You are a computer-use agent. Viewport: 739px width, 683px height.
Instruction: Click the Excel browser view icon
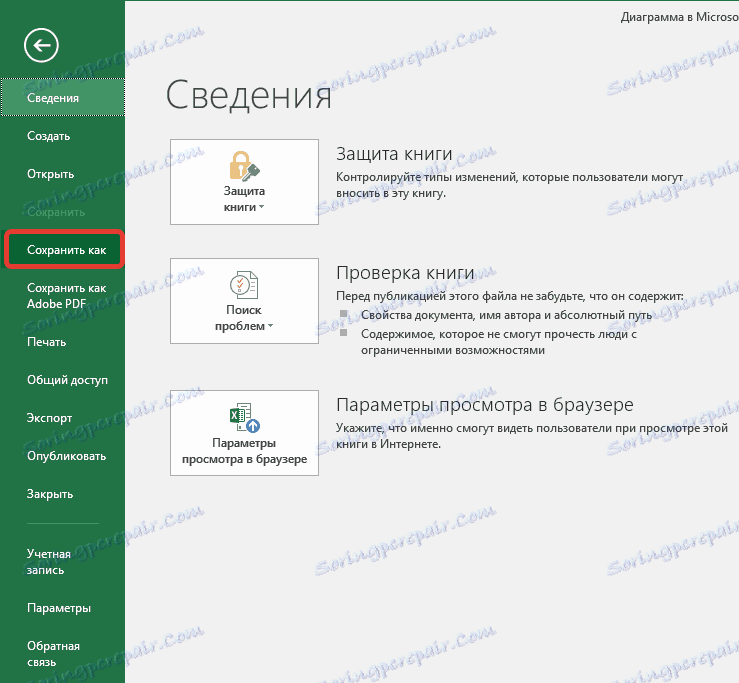244,417
